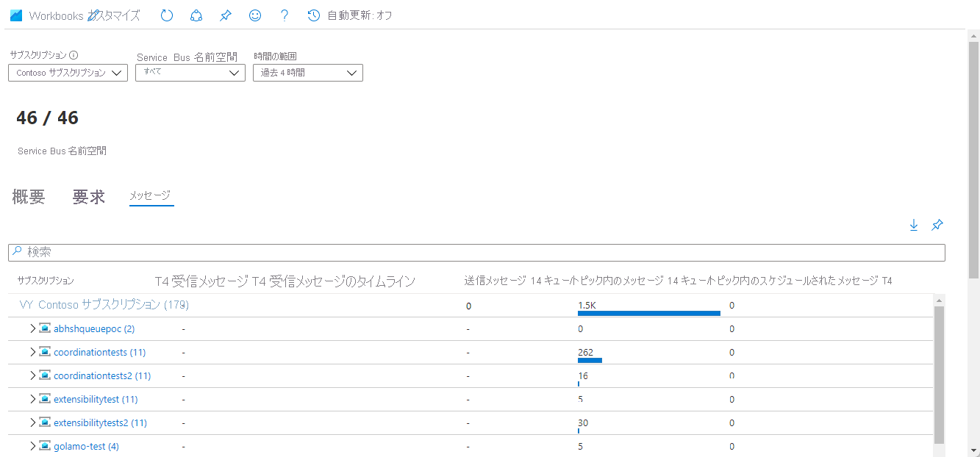980x457 pixels.
Task: Sort by the サブスクリプション column header
Action: coord(46,281)
